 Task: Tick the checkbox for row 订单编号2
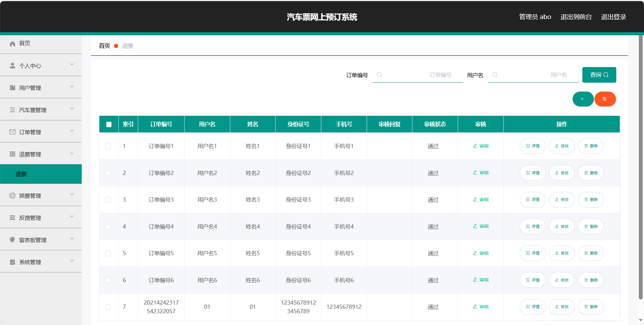click(108, 173)
